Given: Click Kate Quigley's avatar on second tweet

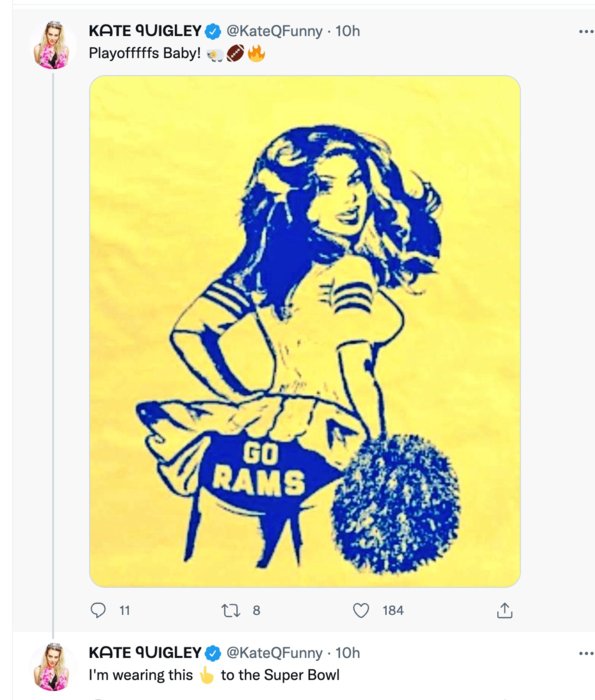Looking at the screenshot, I should pos(51,667).
